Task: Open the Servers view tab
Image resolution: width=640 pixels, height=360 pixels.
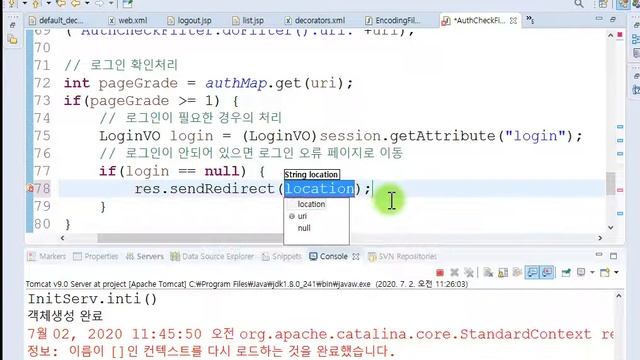Action: point(144,256)
